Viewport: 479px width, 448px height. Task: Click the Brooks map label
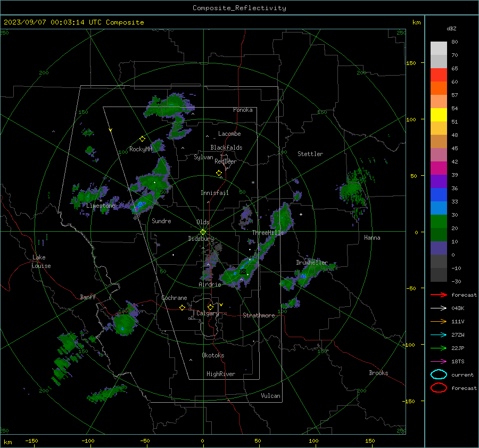(x=378, y=373)
